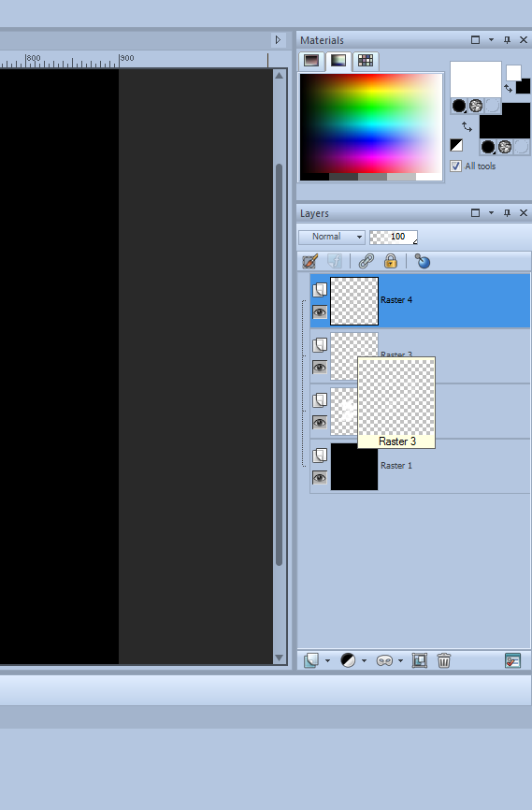Open the Materials palette options arrow

coord(491,40)
